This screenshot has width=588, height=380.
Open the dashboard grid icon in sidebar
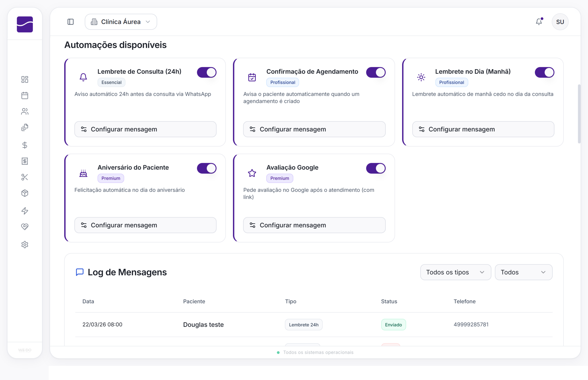[x=25, y=79]
